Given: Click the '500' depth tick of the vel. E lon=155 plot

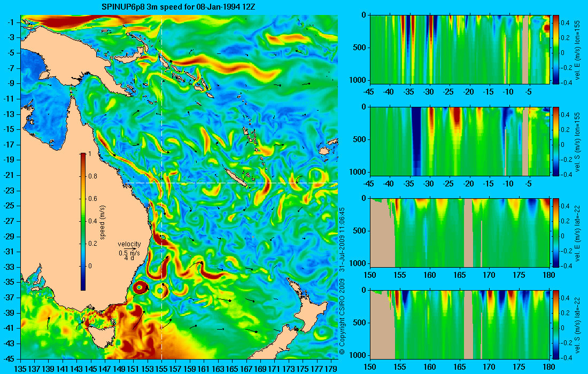Looking at the screenshot, I should coord(360,48).
